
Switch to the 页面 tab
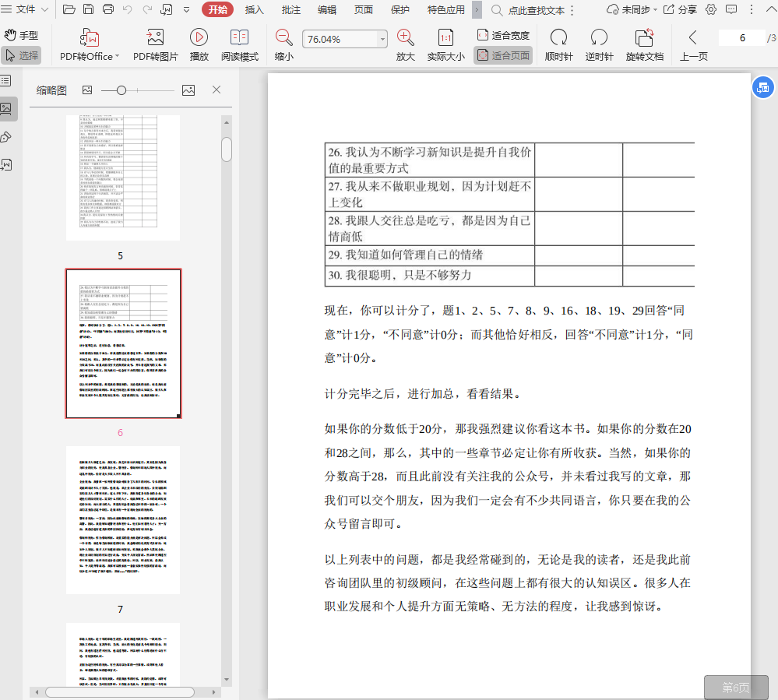point(363,10)
